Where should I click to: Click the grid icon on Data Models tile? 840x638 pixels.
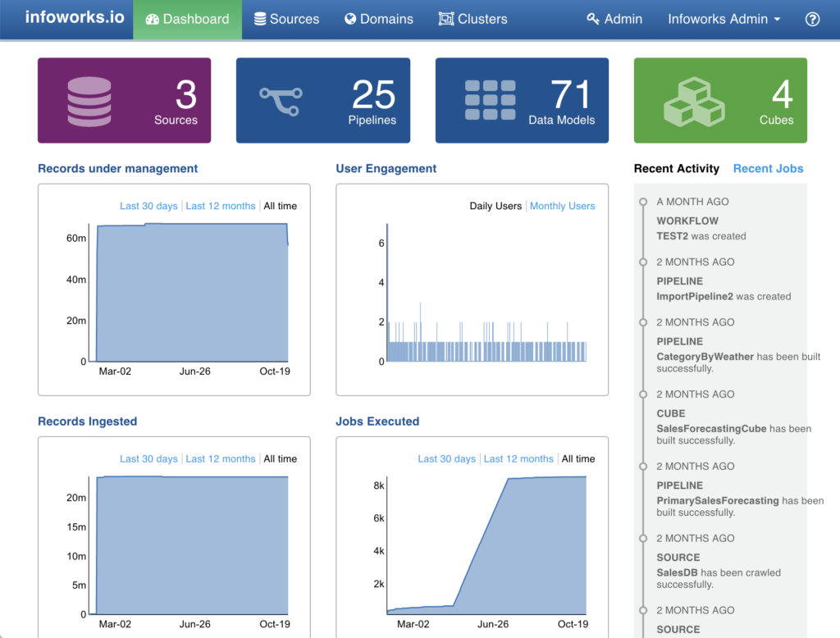[x=490, y=101]
